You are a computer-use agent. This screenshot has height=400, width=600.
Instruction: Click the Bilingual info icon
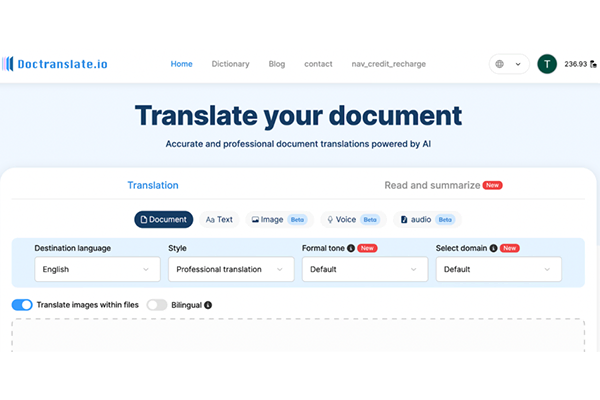tap(208, 305)
